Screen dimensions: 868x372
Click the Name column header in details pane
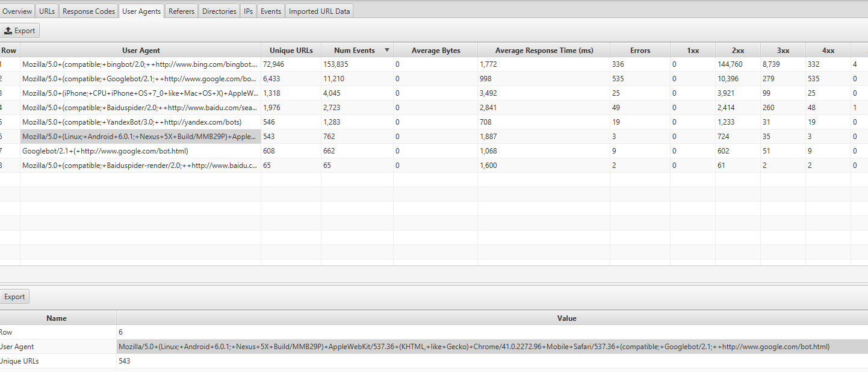pyautogui.click(x=58, y=318)
